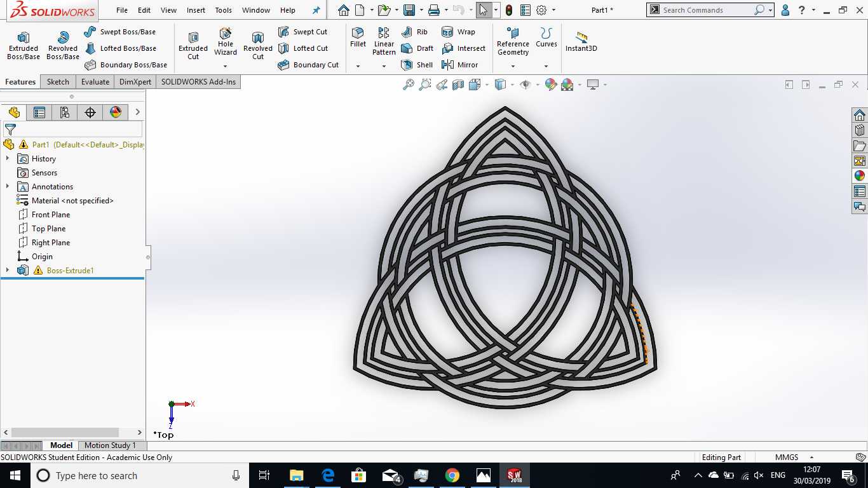
Task: Click the Search Commands field
Action: 707,10
